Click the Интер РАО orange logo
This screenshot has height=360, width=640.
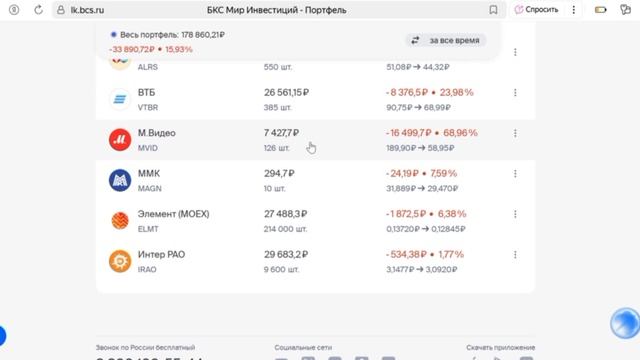120,261
